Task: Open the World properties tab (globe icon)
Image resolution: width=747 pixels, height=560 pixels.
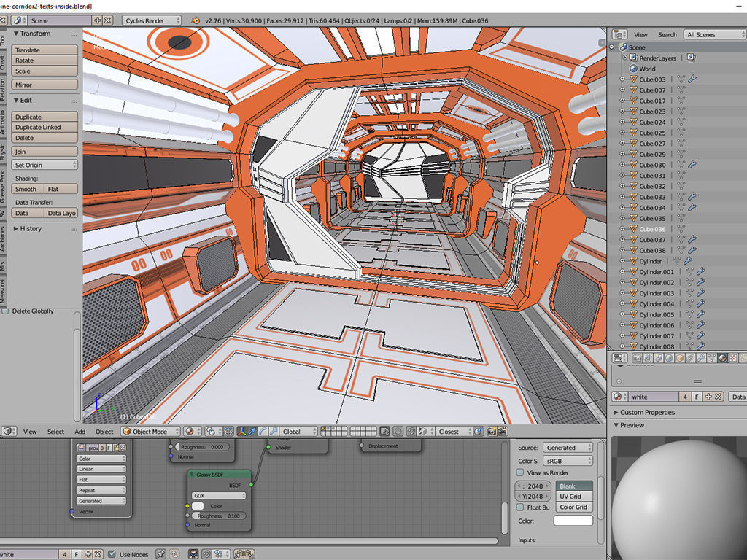Action: pos(669,357)
